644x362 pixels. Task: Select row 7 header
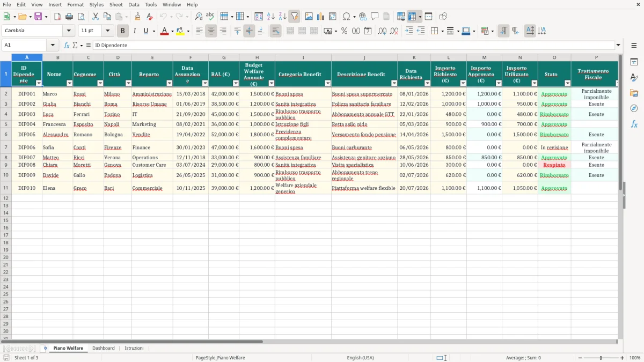5,147
